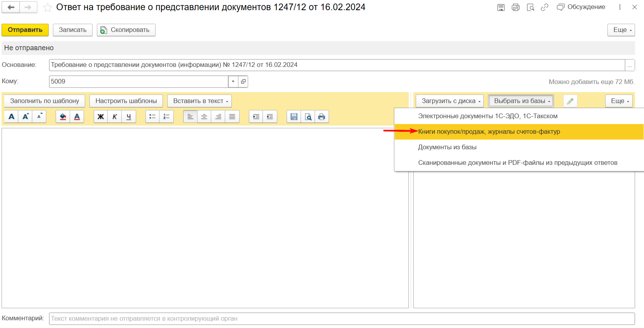This screenshot has height=328, width=644.
Task: Save text to file diskette icon
Action: point(294,117)
